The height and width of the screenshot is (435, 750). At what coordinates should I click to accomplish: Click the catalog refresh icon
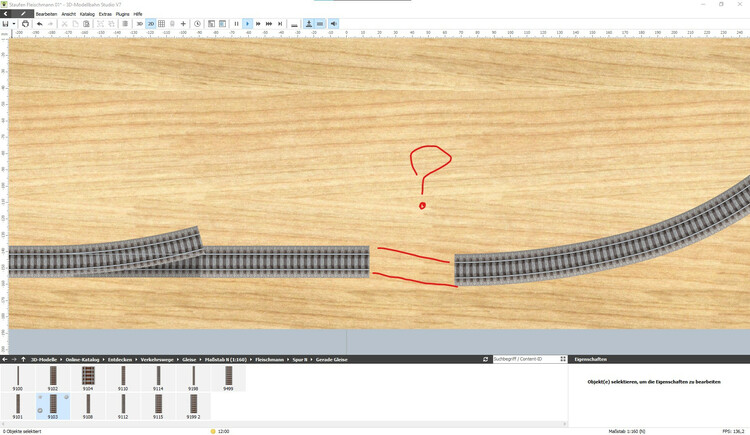pos(486,359)
